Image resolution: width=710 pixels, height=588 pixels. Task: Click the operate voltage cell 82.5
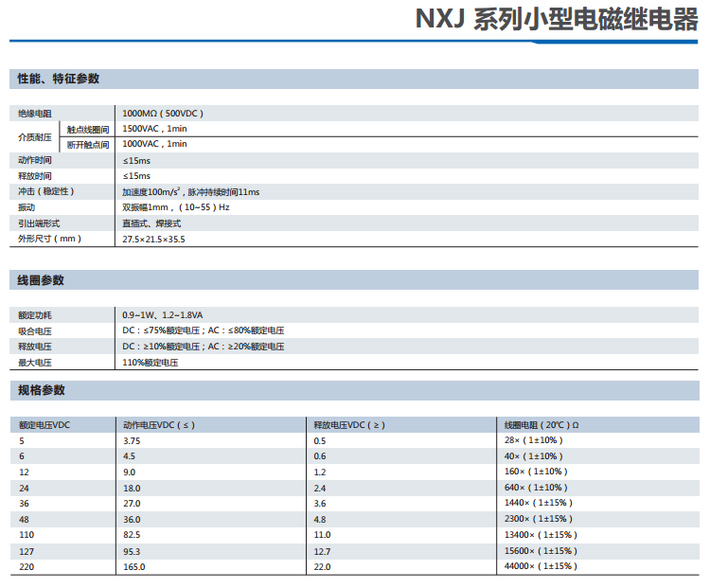point(132,535)
